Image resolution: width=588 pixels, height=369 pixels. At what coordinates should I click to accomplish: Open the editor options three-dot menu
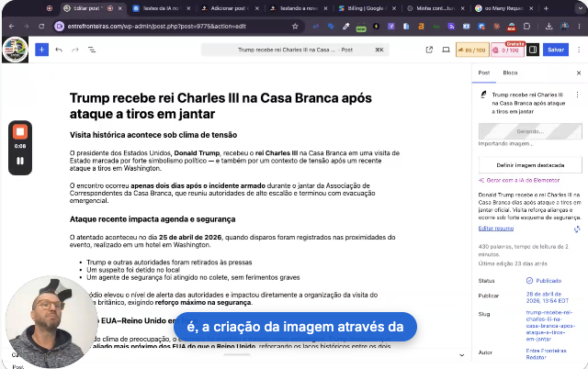[579, 50]
